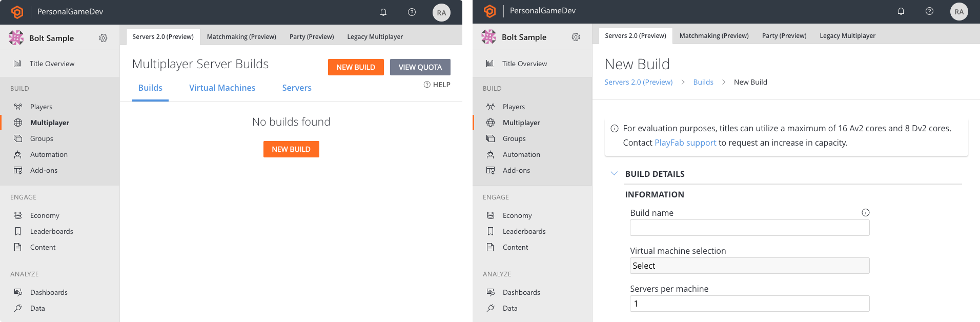This screenshot has width=980, height=322.
Task: Click Economy icon in right window sidebar
Action: coord(491,215)
